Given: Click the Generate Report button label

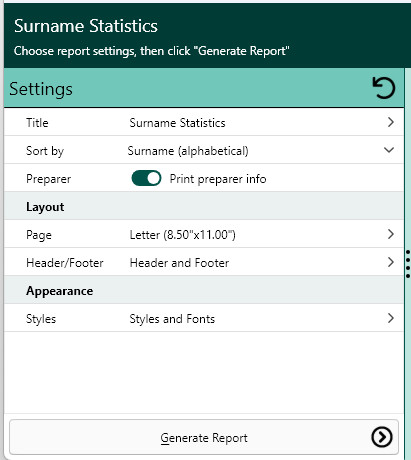Looking at the screenshot, I should coord(204,438).
